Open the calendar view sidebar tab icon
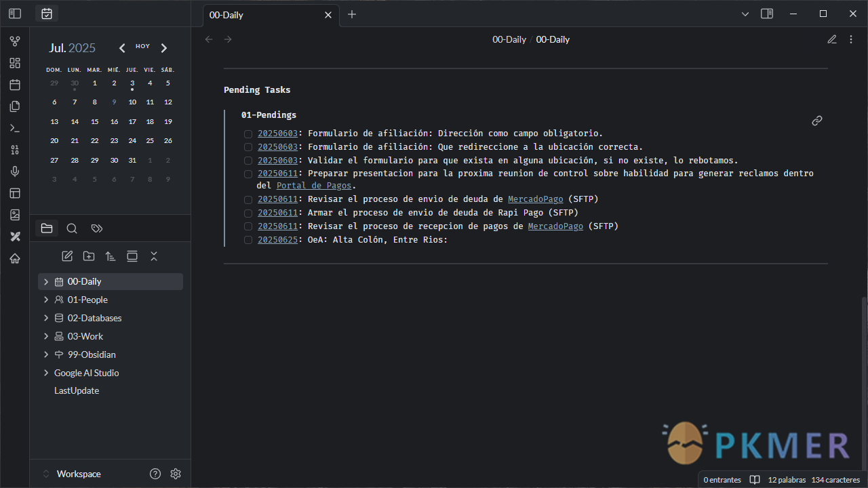Screen dimensions: 868x488 tap(47, 14)
